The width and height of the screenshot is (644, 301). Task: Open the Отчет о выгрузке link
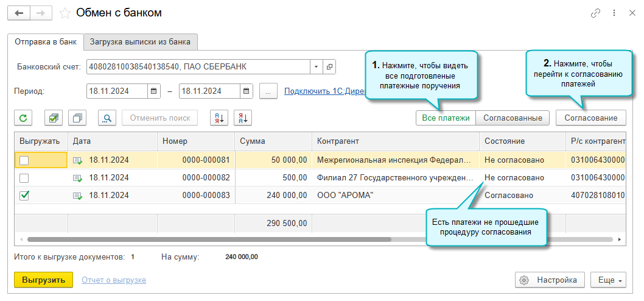114,280
